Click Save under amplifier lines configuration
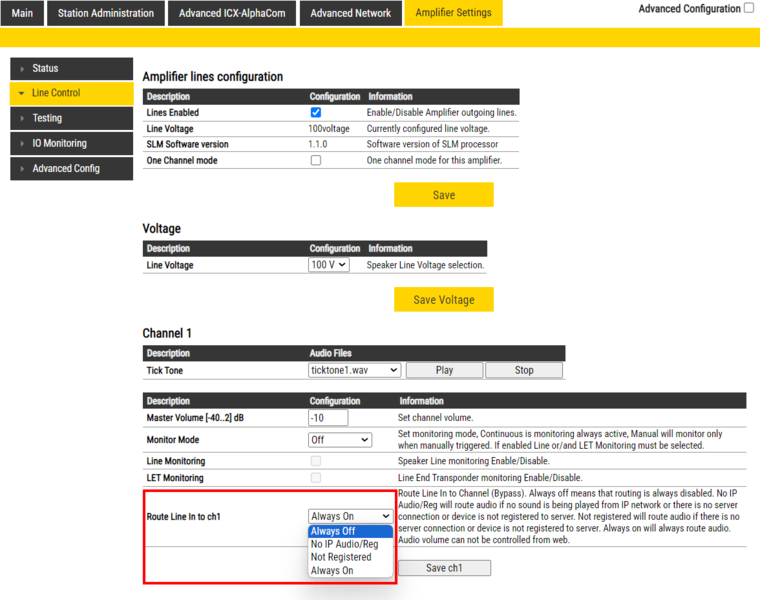This screenshot has width=760, height=600. coord(443,195)
